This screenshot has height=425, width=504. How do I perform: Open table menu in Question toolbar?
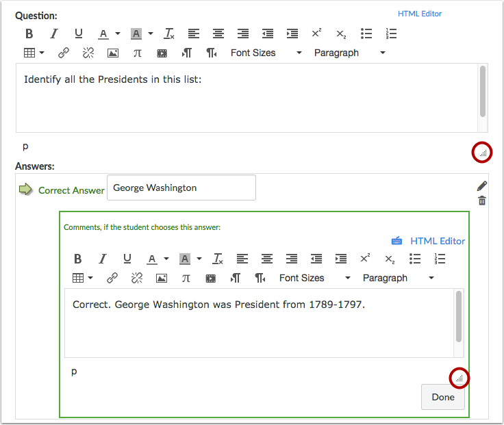click(x=34, y=53)
